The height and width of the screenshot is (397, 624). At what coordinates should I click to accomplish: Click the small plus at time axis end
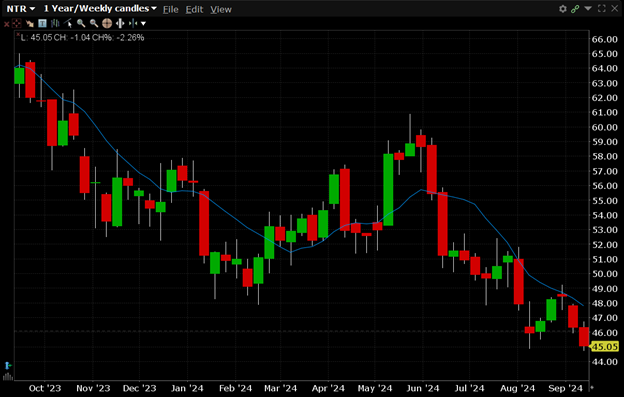pyautogui.click(x=592, y=387)
